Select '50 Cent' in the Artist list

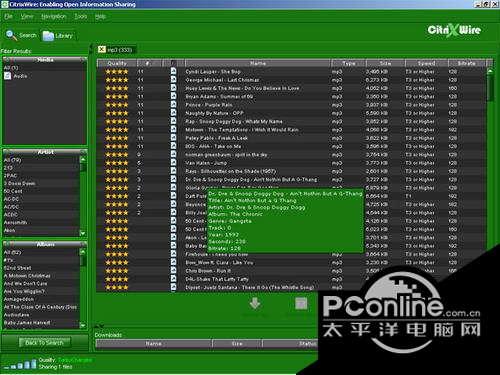(13, 191)
